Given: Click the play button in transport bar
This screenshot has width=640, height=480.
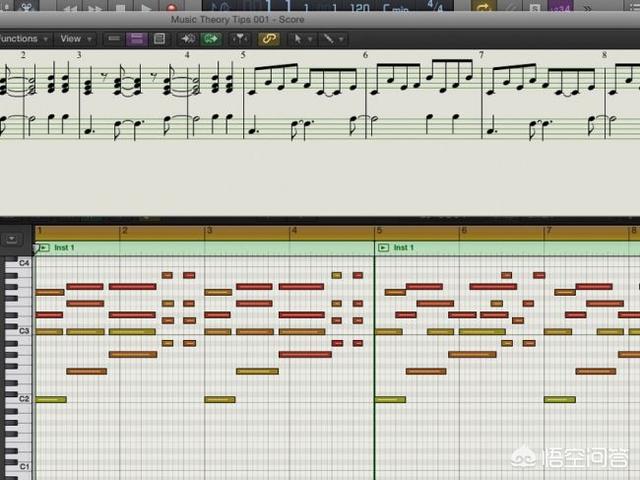Looking at the screenshot, I should pos(146,8).
